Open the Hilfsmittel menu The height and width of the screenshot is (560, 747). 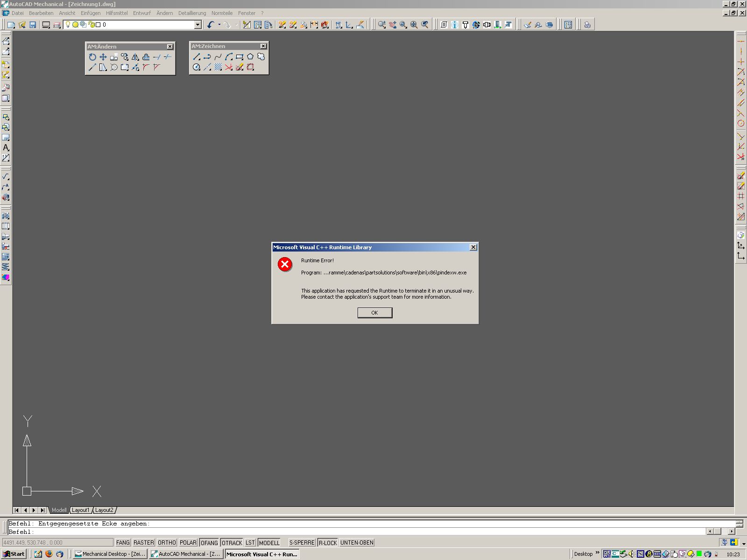tap(116, 13)
